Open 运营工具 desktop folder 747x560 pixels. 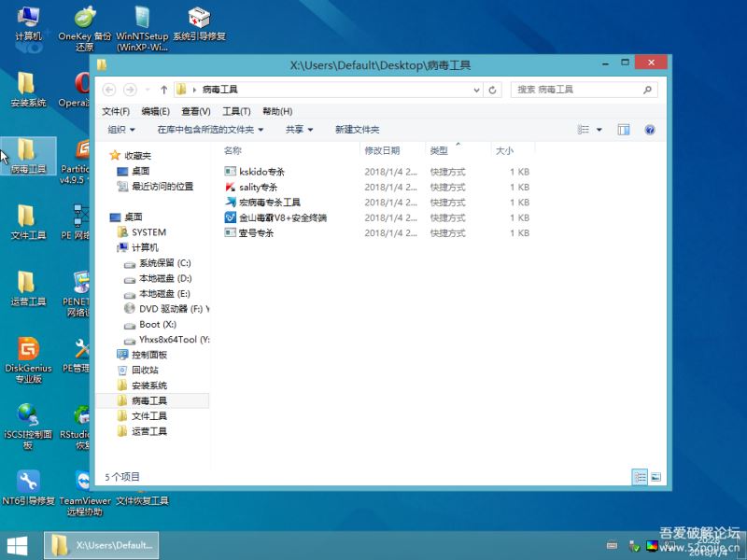tap(28, 288)
